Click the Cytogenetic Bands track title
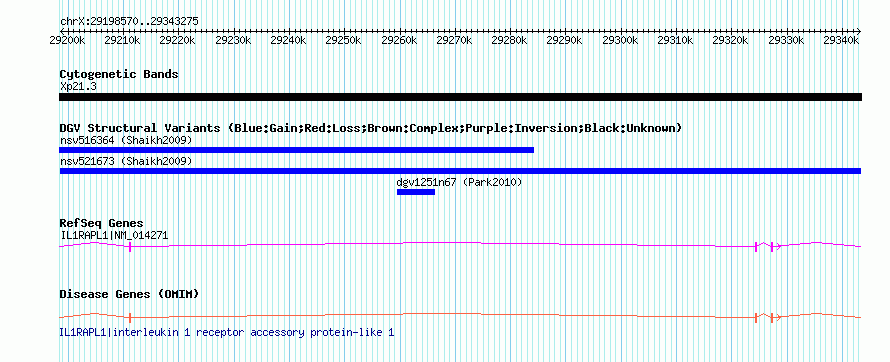 pyautogui.click(x=119, y=74)
